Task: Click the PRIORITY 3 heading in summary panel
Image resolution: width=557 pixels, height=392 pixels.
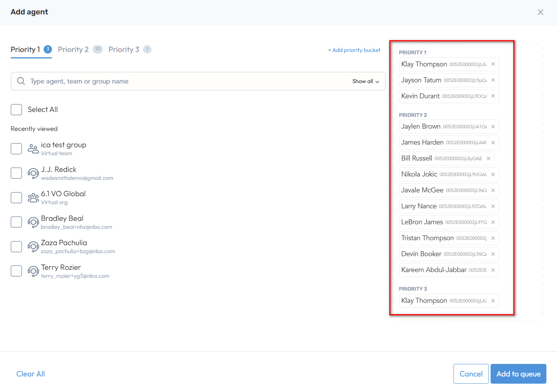Action: [413, 289]
